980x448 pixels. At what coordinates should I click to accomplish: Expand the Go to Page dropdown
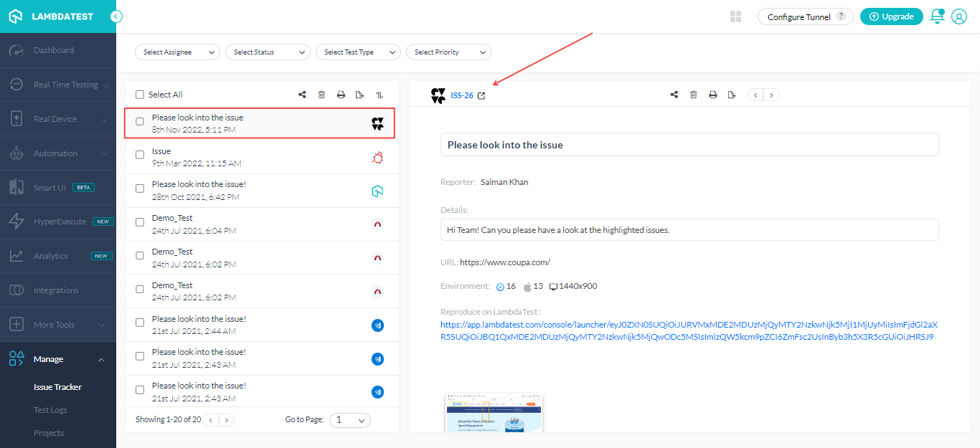(349, 420)
